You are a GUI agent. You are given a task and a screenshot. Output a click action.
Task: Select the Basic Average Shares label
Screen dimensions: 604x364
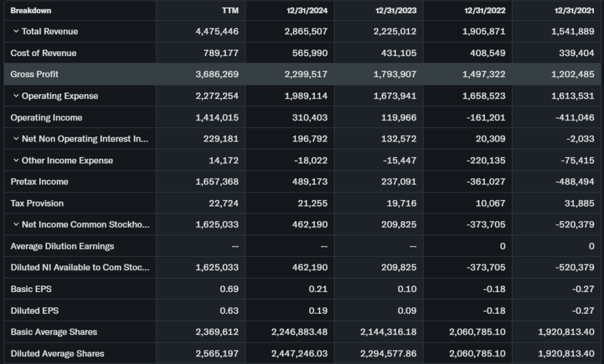pyautogui.click(x=54, y=332)
